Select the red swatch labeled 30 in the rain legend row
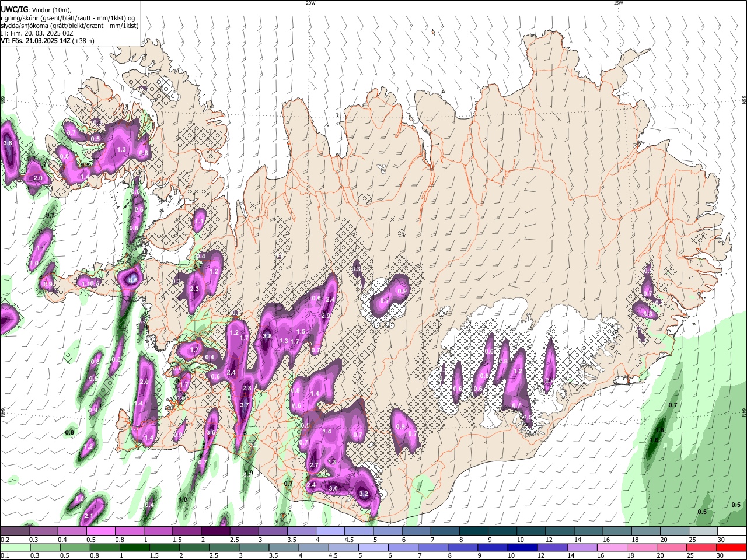The image size is (747, 560). pos(732,547)
